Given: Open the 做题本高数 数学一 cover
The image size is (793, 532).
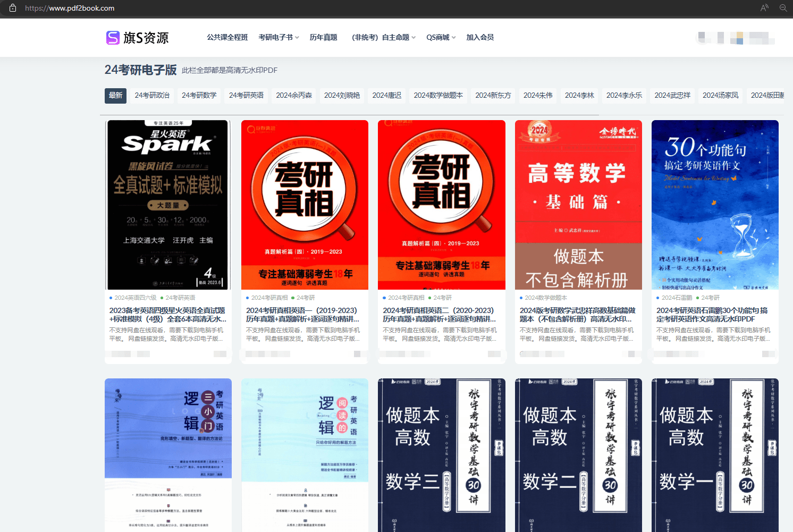Looking at the screenshot, I should (715, 455).
